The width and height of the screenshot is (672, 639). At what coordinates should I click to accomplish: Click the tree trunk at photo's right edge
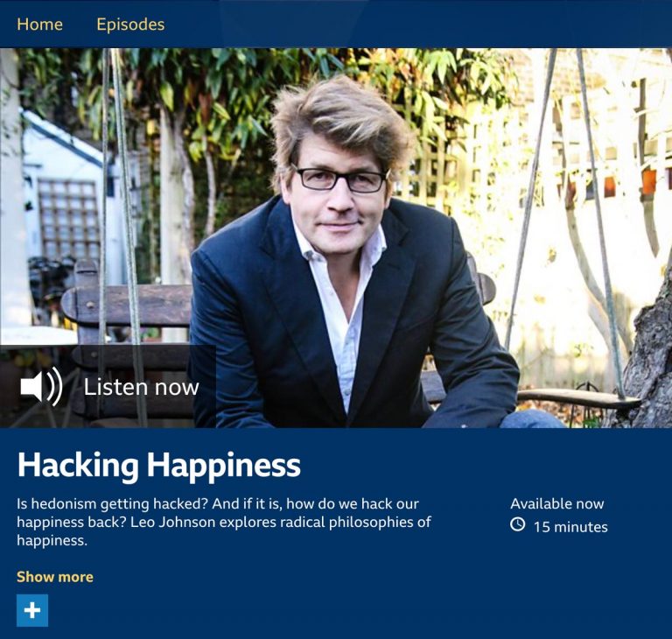(650, 364)
